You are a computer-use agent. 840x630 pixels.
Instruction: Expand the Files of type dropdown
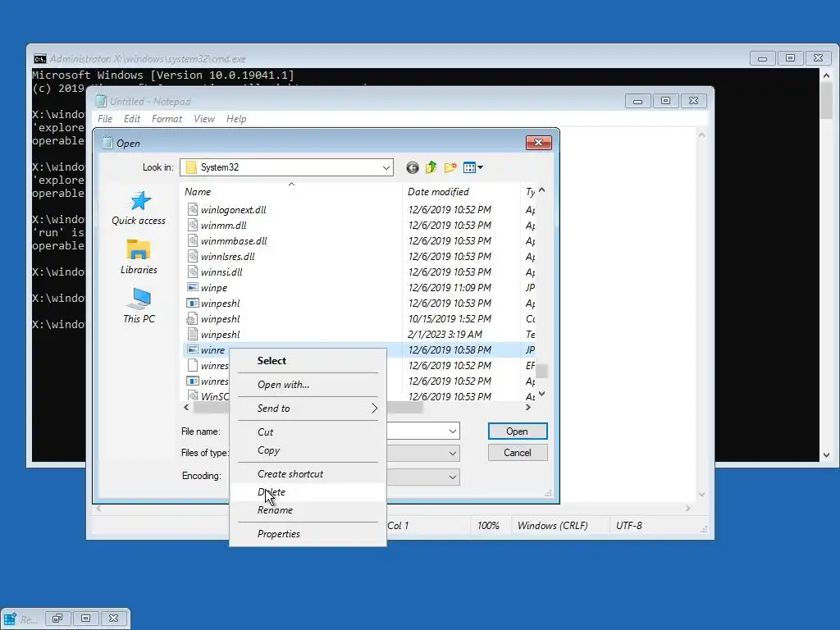point(453,454)
